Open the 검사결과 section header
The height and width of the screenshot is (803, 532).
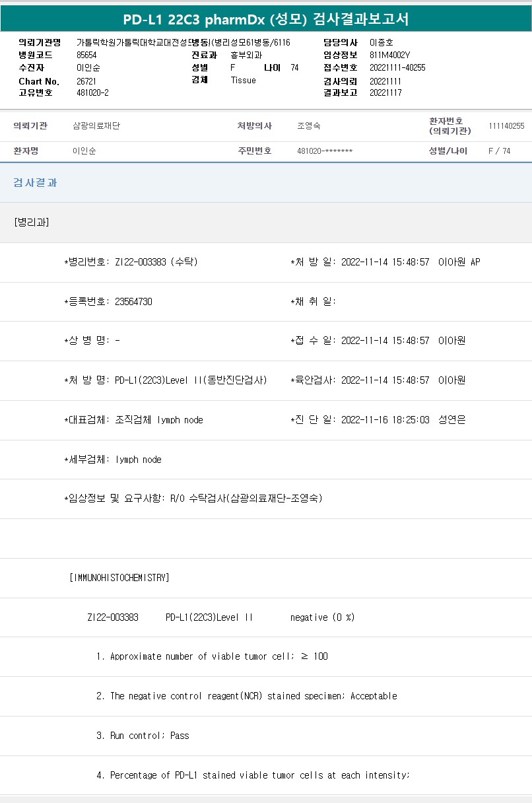tap(35, 183)
